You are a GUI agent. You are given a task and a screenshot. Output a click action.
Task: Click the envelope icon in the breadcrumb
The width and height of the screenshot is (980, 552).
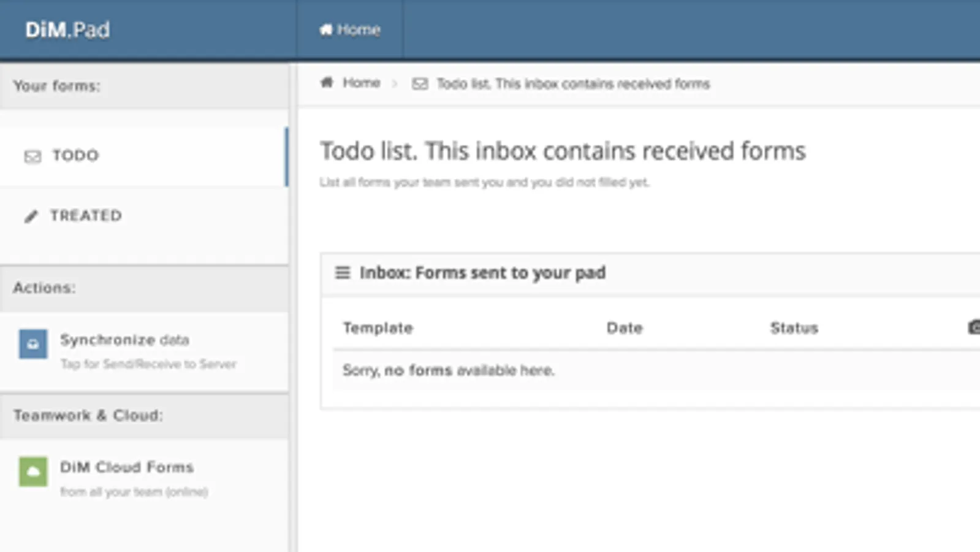click(420, 83)
